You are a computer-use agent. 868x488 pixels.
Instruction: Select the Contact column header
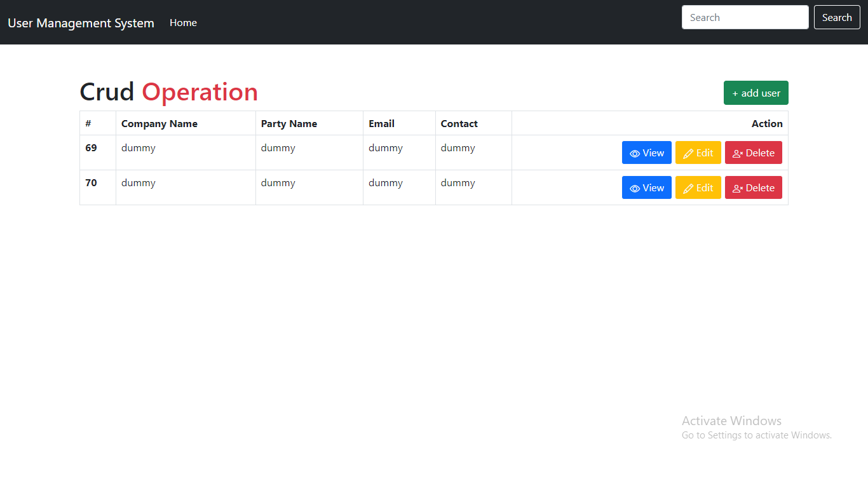tap(459, 124)
